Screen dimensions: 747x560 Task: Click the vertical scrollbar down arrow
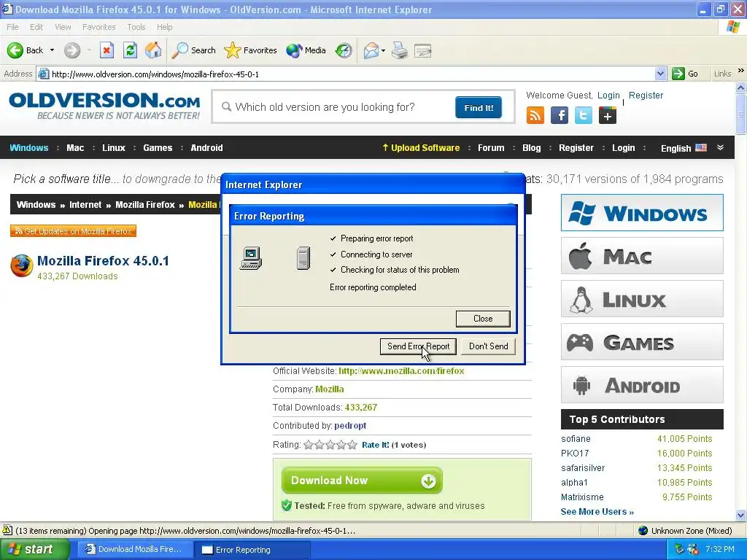coord(741,515)
